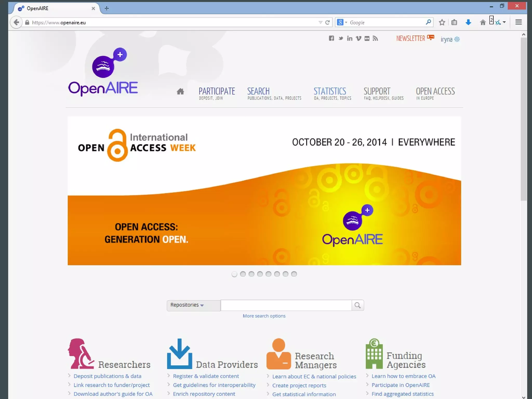The image size is (532, 399).
Task: Open the Twitter social link icon
Action: pyautogui.click(x=341, y=38)
